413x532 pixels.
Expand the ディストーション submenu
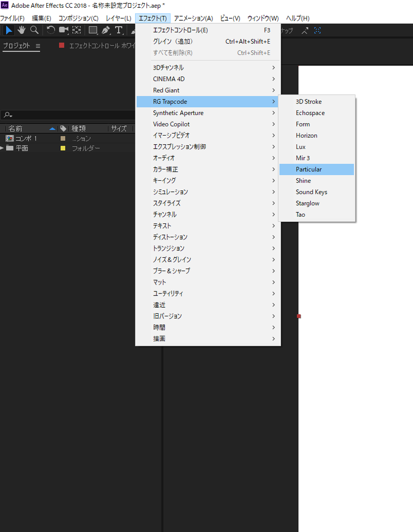208,237
